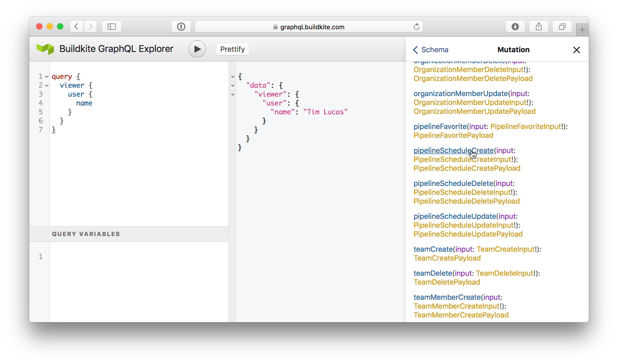Open the PipelineFavoriteInput type

(x=526, y=126)
